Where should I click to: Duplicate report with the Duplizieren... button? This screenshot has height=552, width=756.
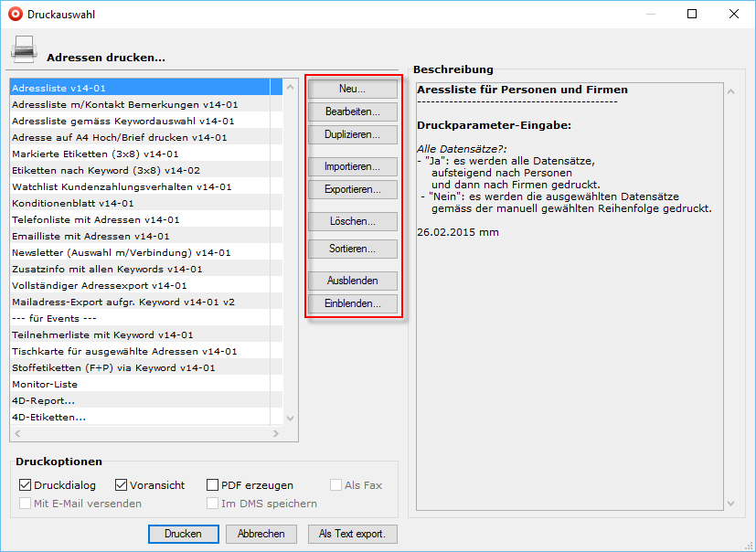pyautogui.click(x=352, y=134)
